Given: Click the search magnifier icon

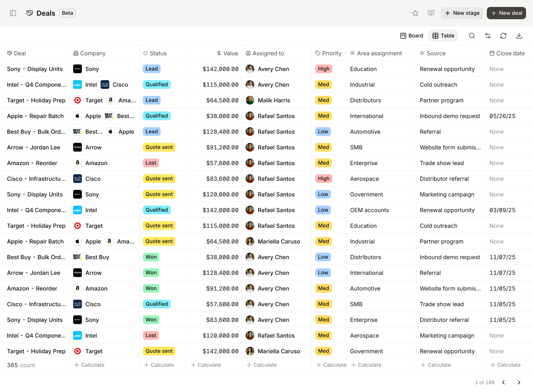Looking at the screenshot, I should tap(472, 36).
